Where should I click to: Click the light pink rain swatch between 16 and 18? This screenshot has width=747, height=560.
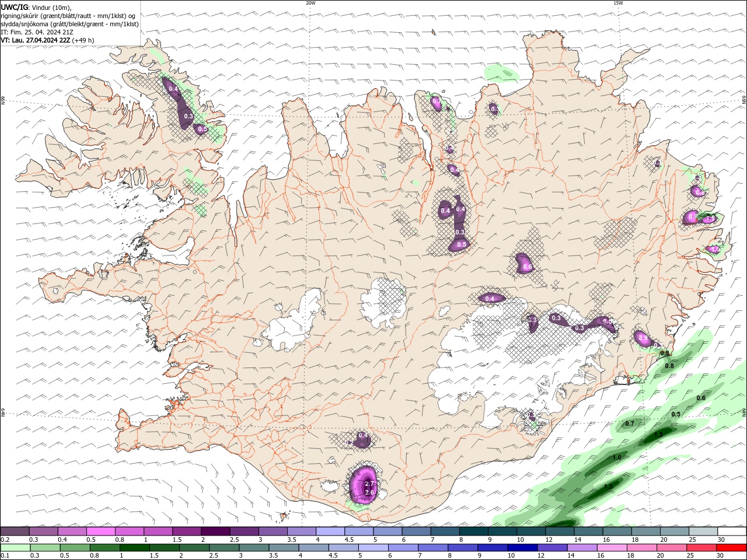tap(612, 548)
